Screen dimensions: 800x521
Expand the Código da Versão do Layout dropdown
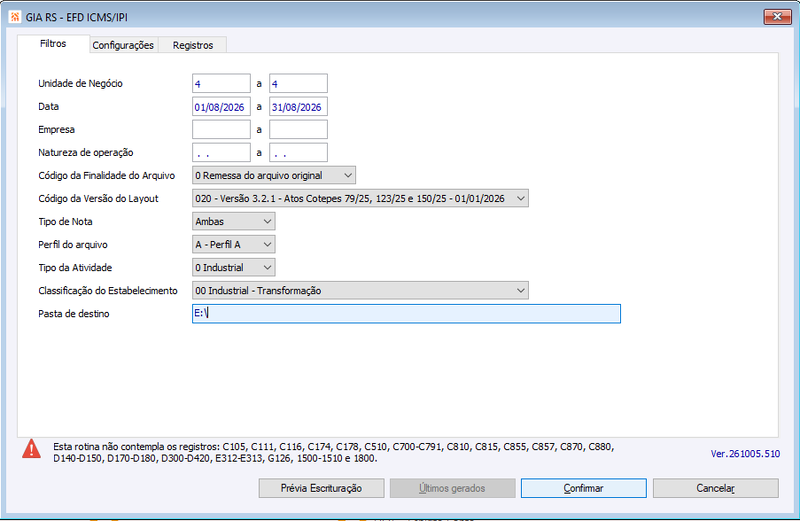[x=360, y=199]
